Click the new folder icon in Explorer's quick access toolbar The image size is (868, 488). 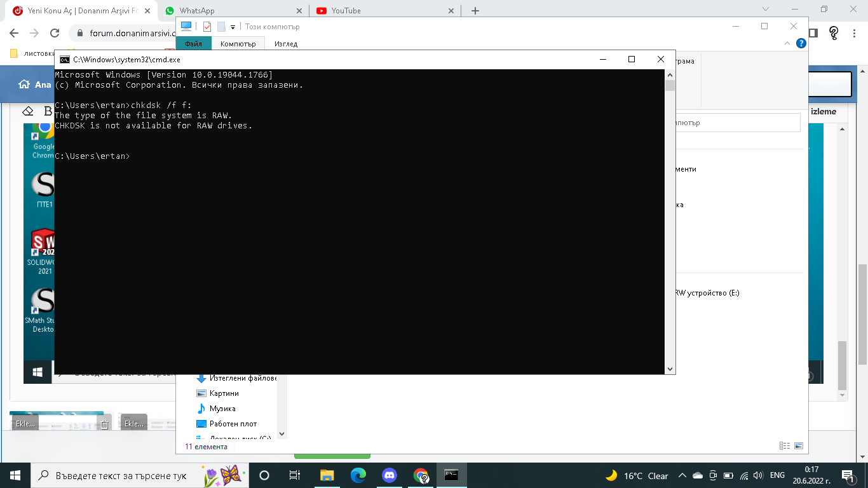[221, 27]
